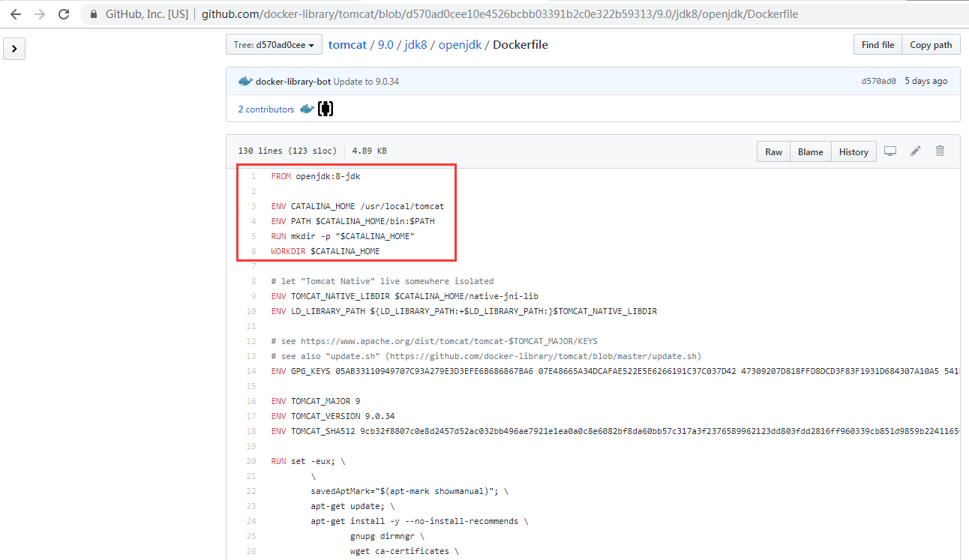Click the ENV TOMCAT_NATIVE_LIBDIR line
Screen dimensions: 969x560
coord(404,296)
